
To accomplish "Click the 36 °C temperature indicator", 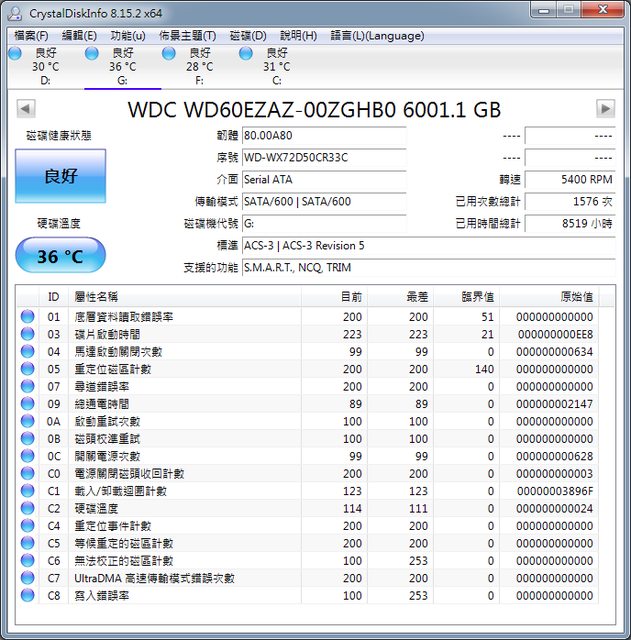I will coord(60,256).
